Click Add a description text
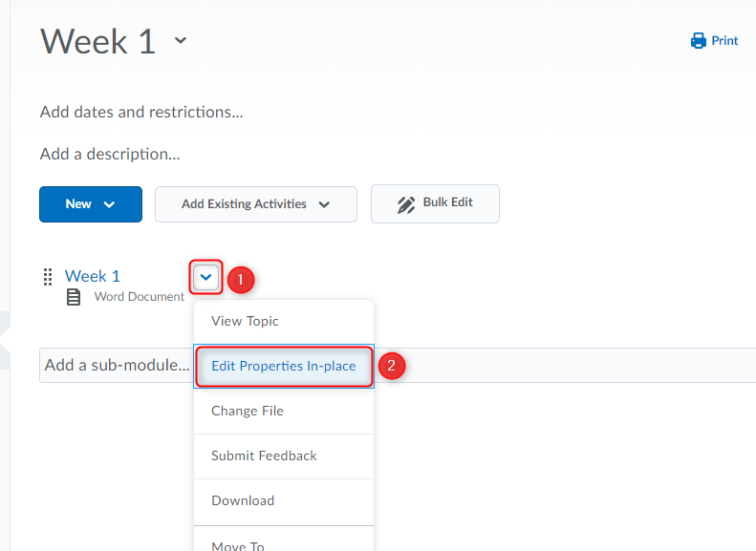Viewport: 756px width, 551px height. pyautogui.click(x=110, y=154)
